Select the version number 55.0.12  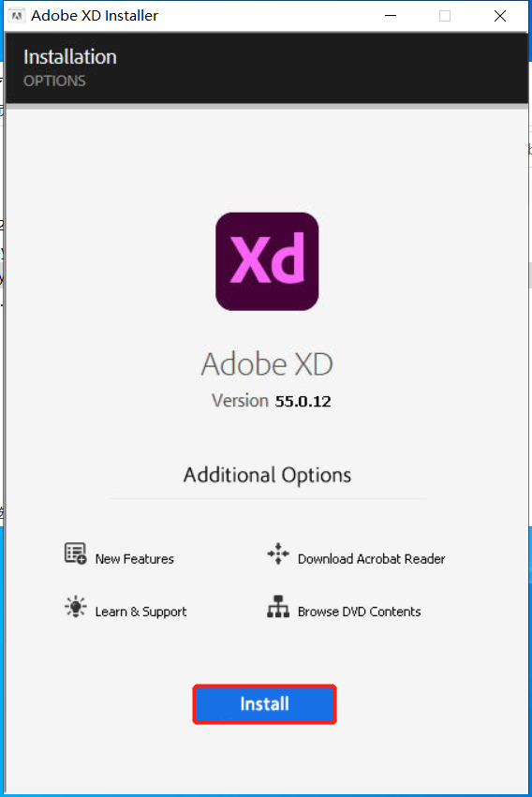pyautogui.click(x=303, y=402)
